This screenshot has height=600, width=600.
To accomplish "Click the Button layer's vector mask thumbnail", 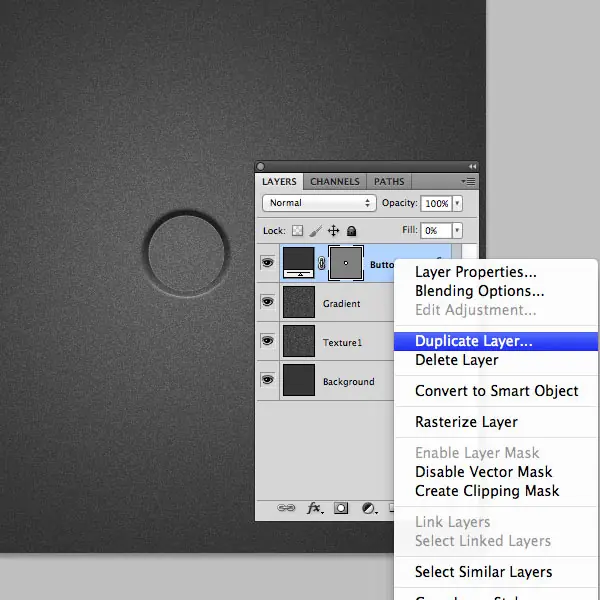I will pos(346,263).
